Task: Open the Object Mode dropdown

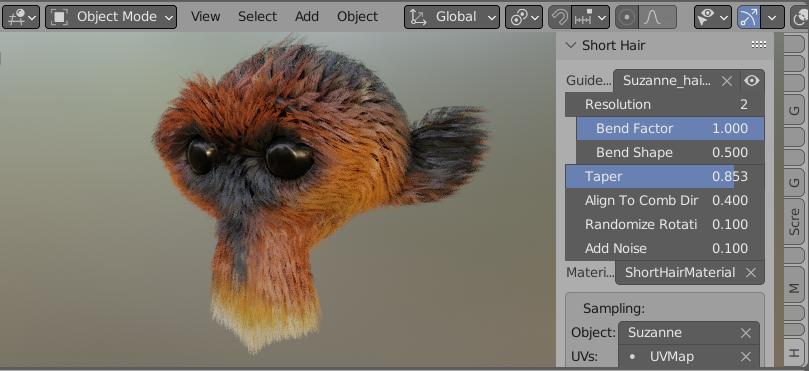Action: tap(111, 17)
